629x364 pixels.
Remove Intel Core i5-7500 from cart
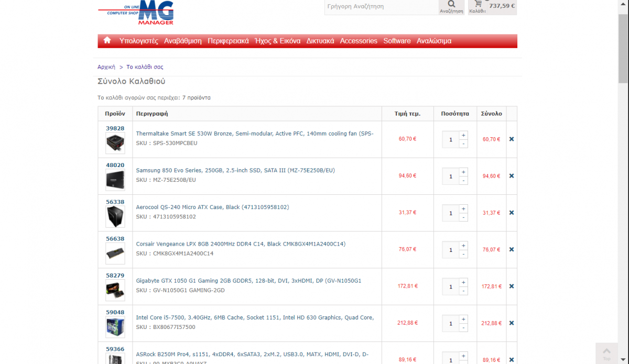512,323
